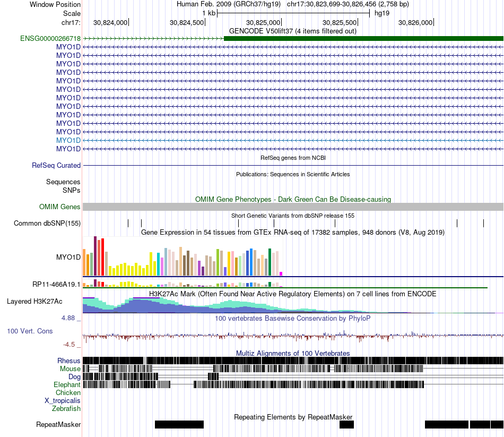Open the H3K27Ac Mark track title
Screen dimensions: 504x437
point(293,294)
